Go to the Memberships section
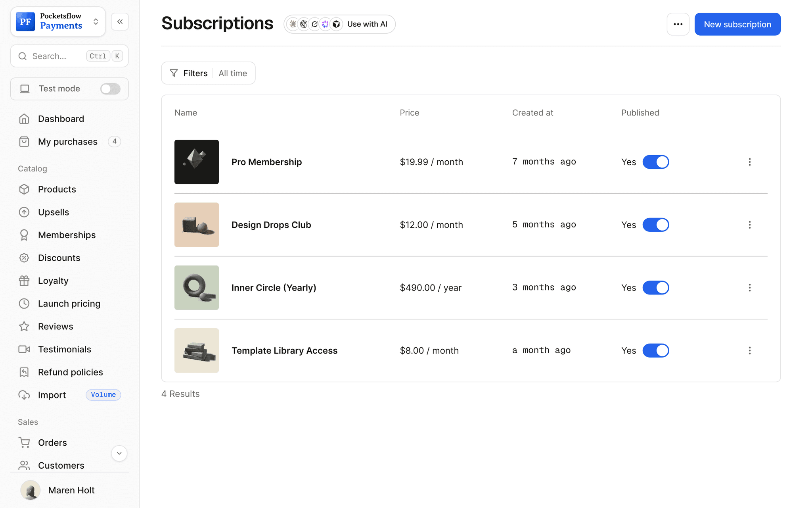The height and width of the screenshot is (508, 812). click(x=67, y=235)
